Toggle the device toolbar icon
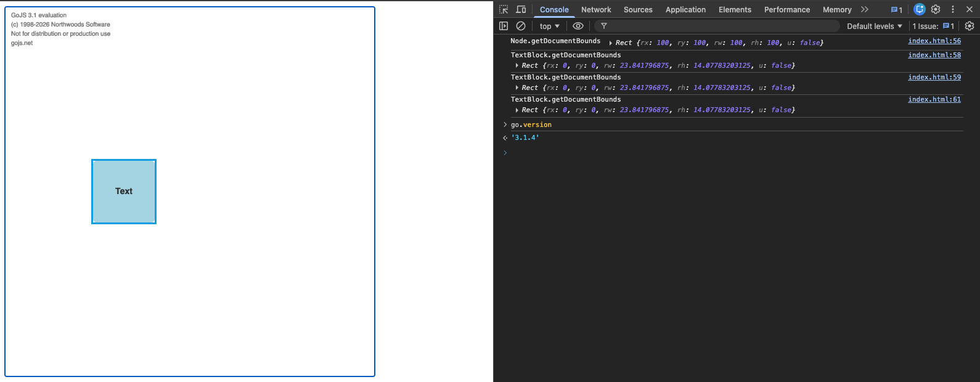980x382 pixels. [x=521, y=9]
